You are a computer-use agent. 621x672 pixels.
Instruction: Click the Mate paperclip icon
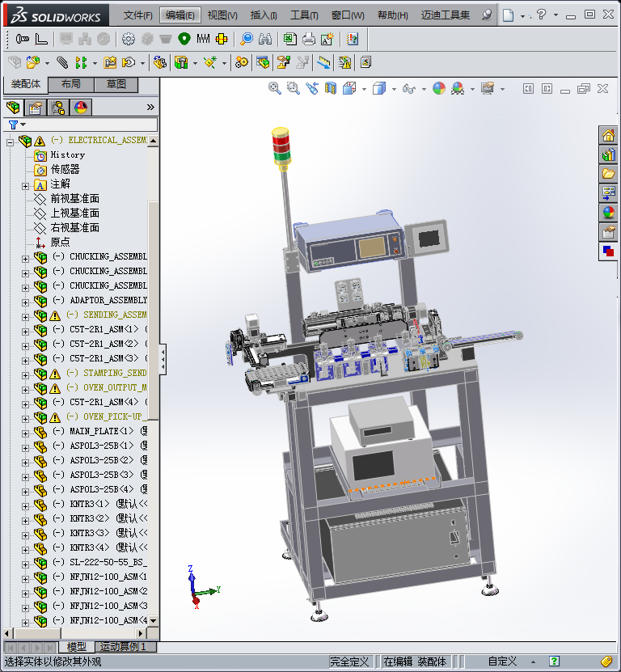pos(62,62)
